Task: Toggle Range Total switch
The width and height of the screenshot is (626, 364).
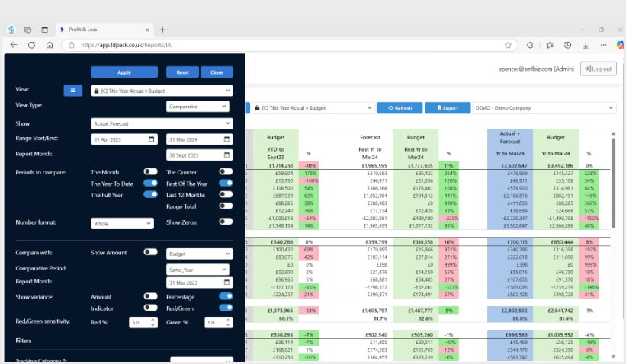Action: pos(226,206)
